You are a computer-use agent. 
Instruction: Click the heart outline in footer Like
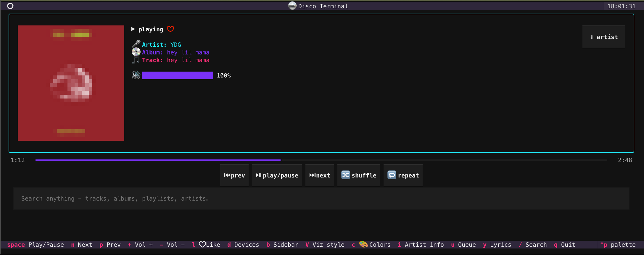click(x=202, y=244)
